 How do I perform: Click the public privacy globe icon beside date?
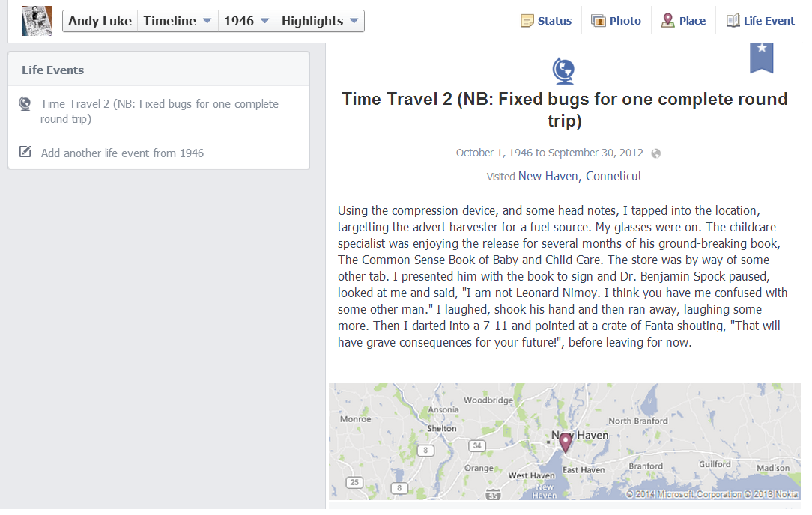pyautogui.click(x=656, y=153)
